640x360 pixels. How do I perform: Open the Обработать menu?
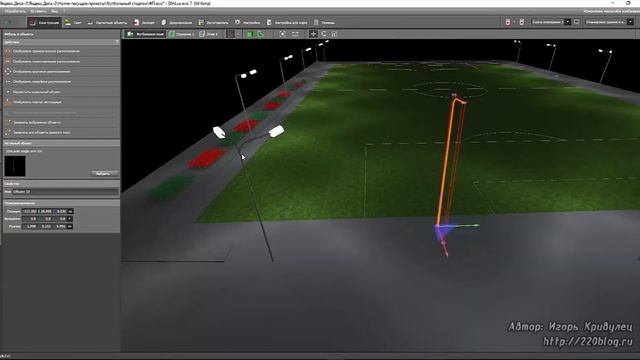click(x=15, y=11)
